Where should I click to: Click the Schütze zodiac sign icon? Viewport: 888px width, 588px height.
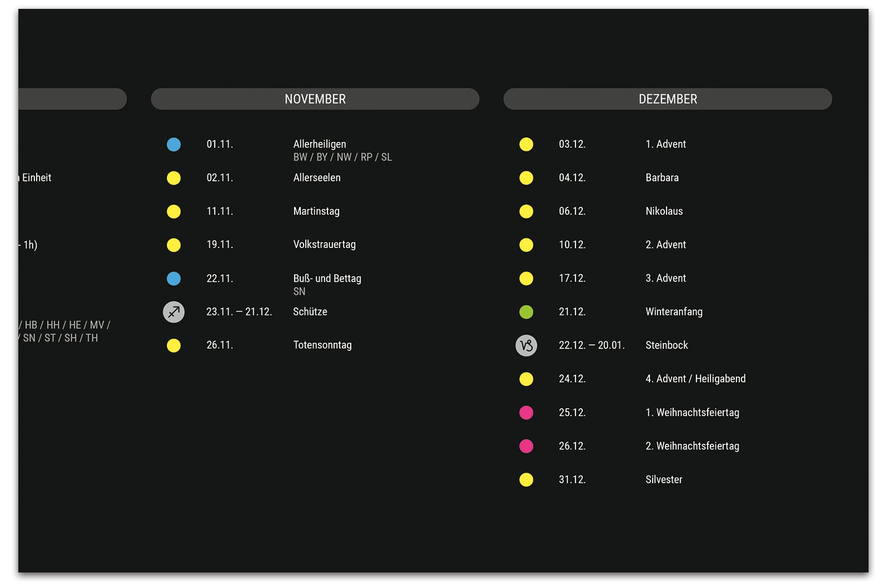point(174,312)
